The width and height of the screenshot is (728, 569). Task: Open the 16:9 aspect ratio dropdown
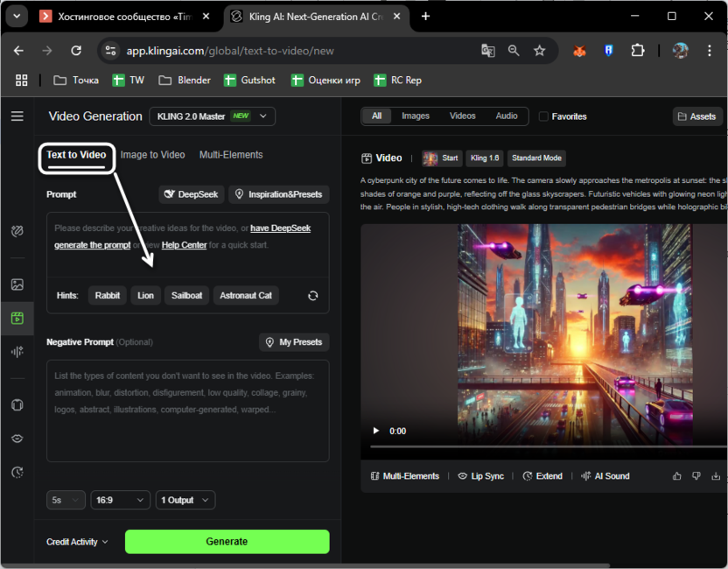click(x=121, y=500)
